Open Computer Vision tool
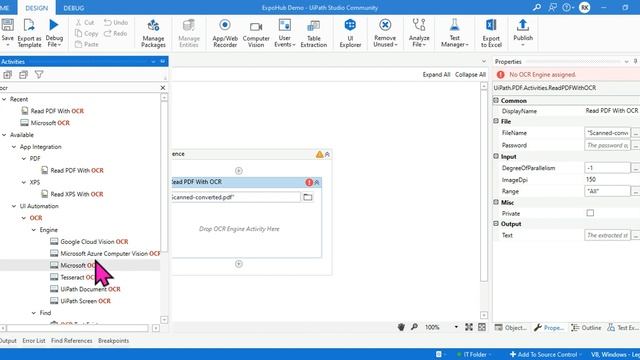This screenshot has width=640, height=360. tap(256, 33)
